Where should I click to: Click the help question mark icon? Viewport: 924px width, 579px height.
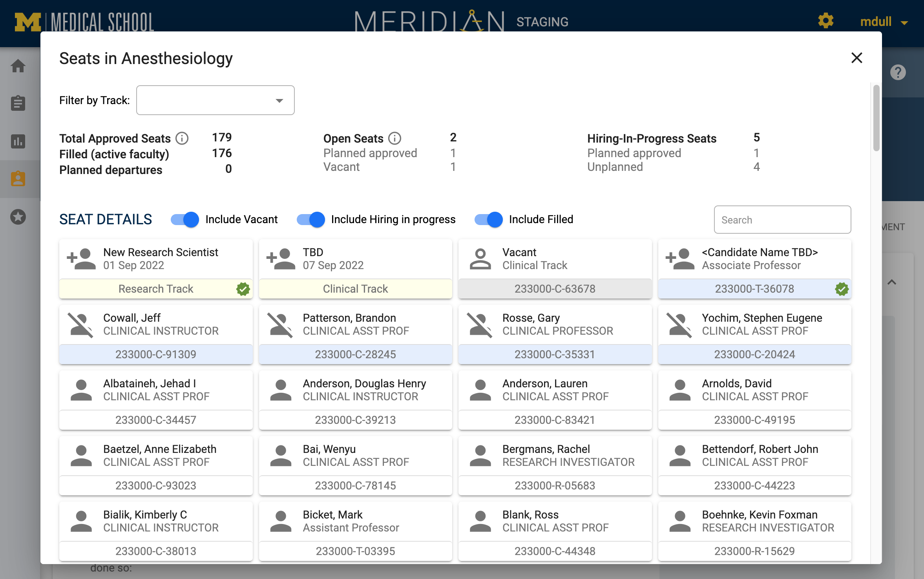pyautogui.click(x=898, y=72)
